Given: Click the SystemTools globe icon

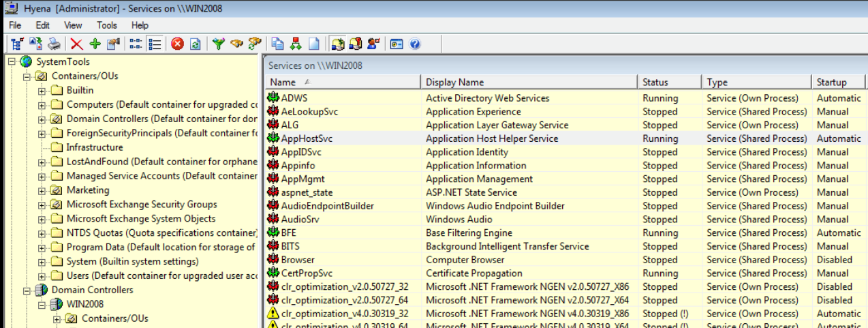Looking at the screenshot, I should (27, 62).
